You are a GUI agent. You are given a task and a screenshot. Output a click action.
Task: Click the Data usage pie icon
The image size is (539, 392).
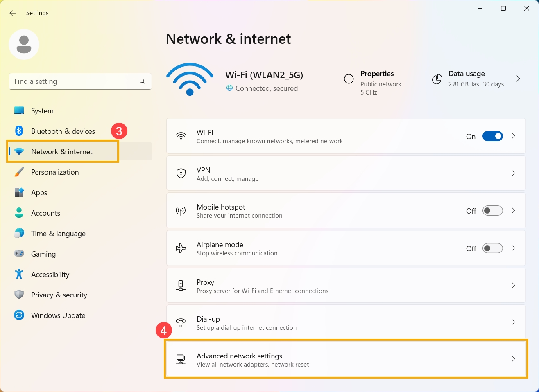437,79
